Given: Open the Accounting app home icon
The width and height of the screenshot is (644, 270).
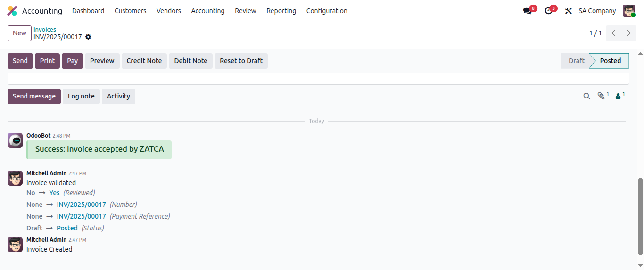Looking at the screenshot, I should tap(12, 11).
